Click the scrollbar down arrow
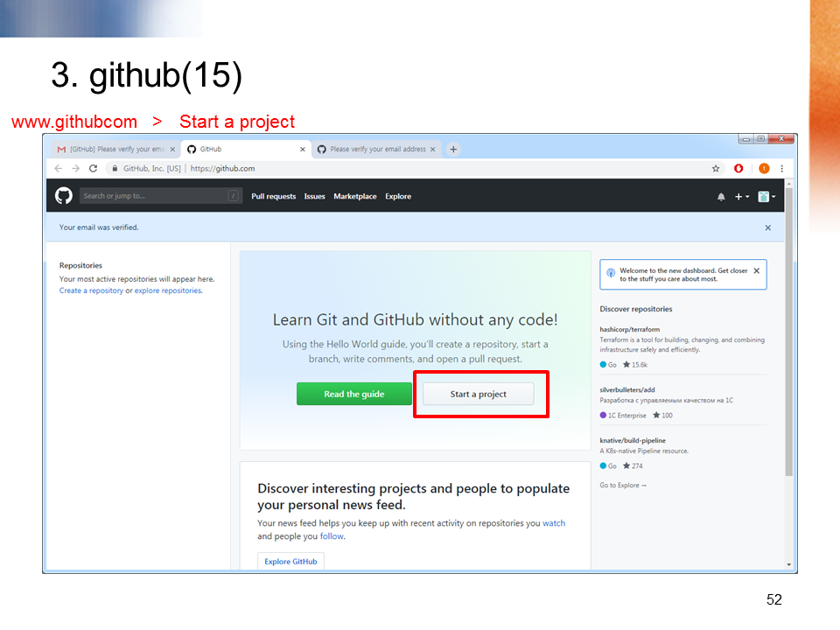This screenshot has width=840, height=630. tap(788, 564)
